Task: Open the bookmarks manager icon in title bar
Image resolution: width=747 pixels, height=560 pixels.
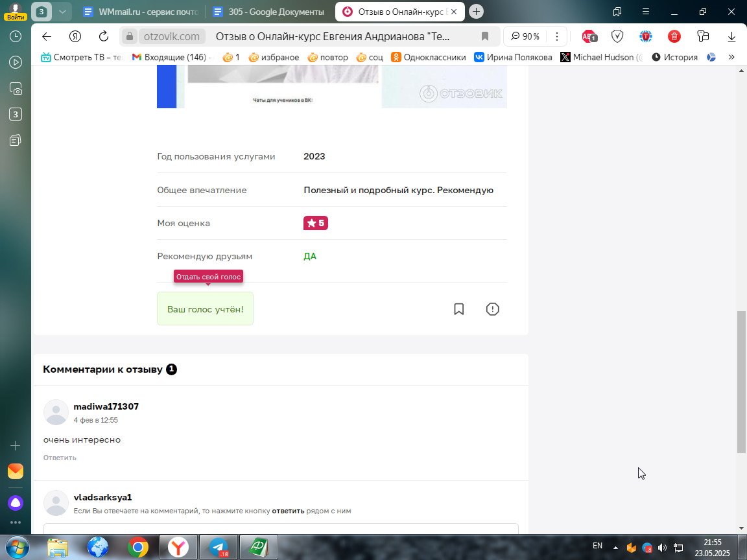Action: coord(617,12)
